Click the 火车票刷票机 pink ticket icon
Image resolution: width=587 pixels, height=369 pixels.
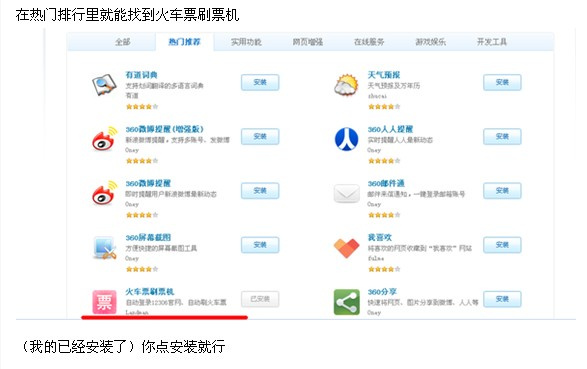104,302
